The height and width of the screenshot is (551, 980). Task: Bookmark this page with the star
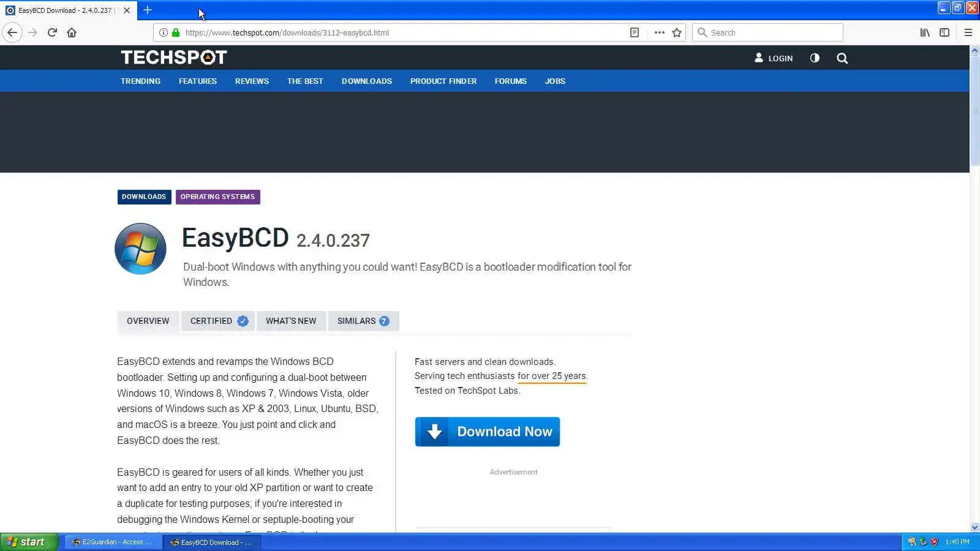click(x=677, y=32)
